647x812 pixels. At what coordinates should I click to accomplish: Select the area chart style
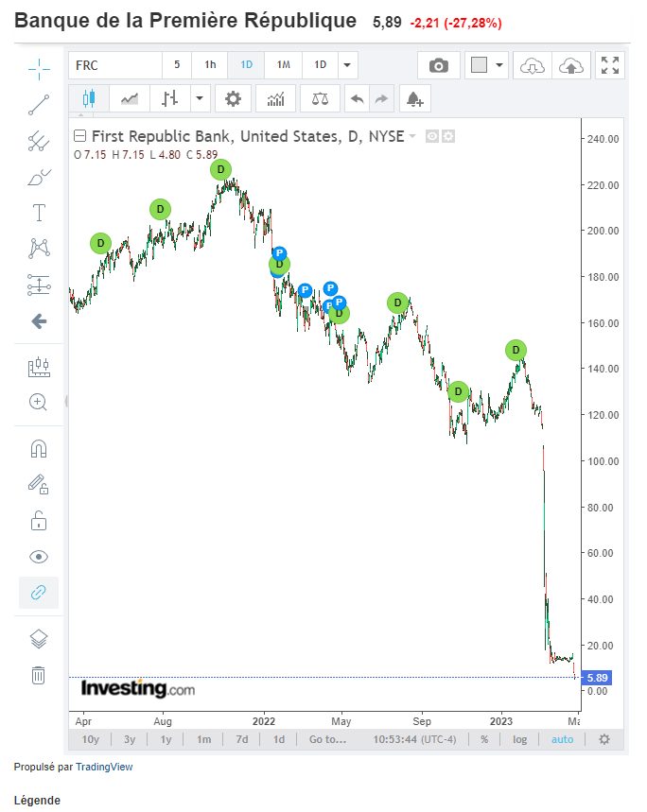[x=130, y=98]
